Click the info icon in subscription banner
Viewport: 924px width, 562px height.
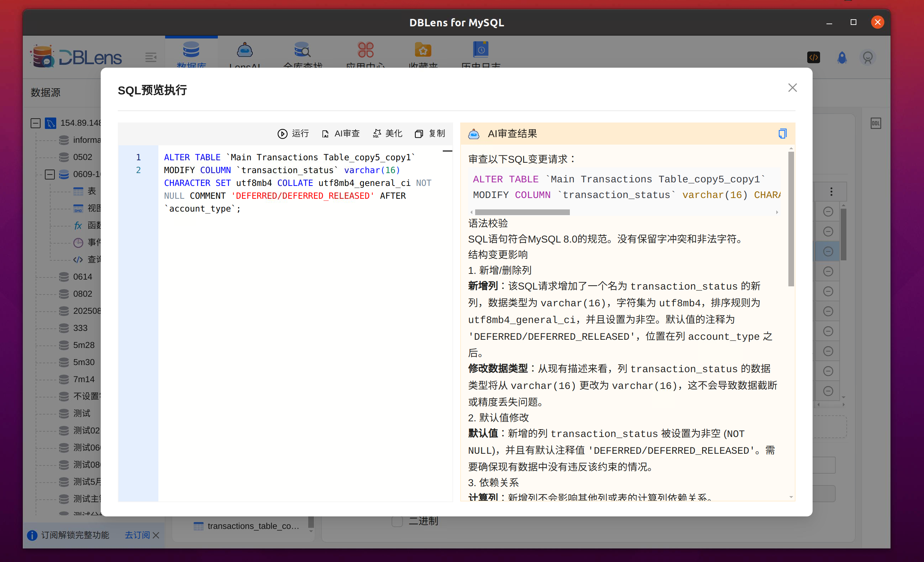32,535
